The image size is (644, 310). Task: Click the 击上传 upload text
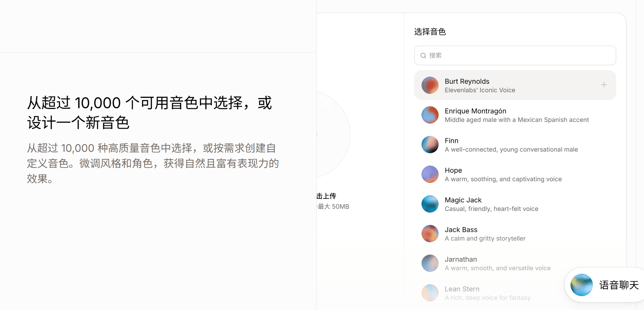(326, 196)
